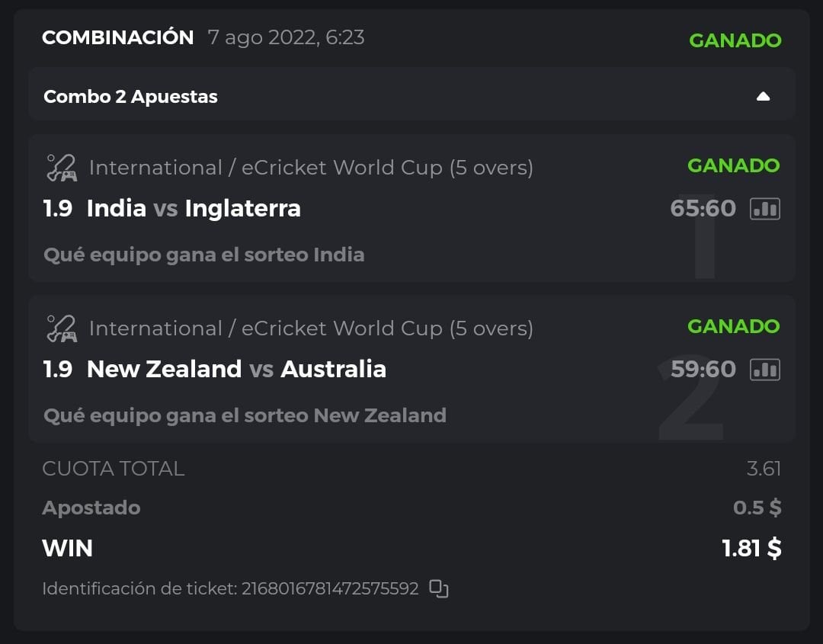Open statistics for India vs Inglaterra

coord(765,209)
